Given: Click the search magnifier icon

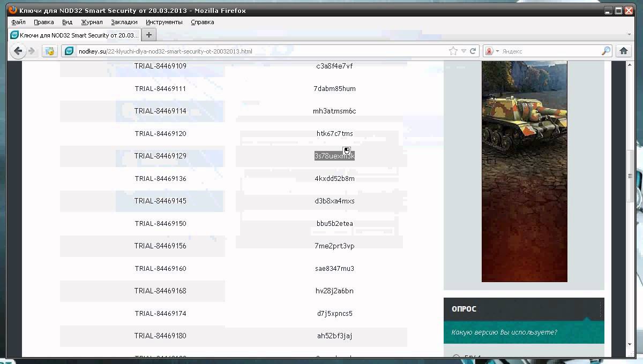Looking at the screenshot, I should click(x=606, y=51).
